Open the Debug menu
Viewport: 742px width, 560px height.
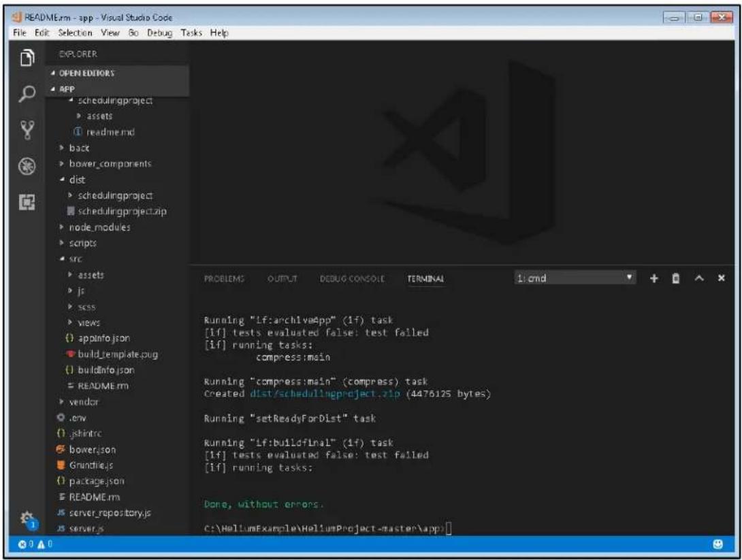coord(159,33)
